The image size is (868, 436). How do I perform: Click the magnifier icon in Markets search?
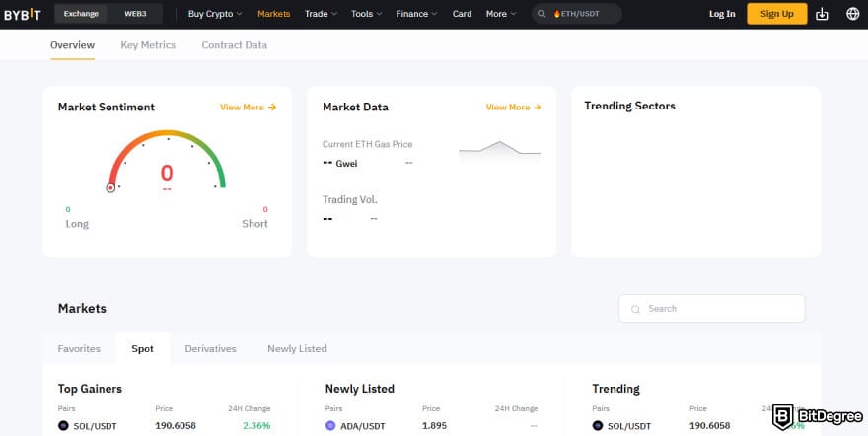click(635, 309)
